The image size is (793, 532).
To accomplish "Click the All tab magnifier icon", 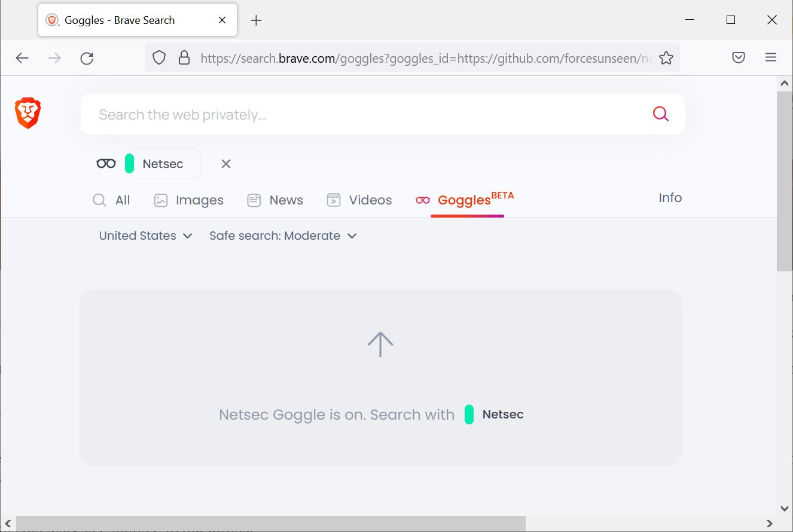I will pos(99,200).
